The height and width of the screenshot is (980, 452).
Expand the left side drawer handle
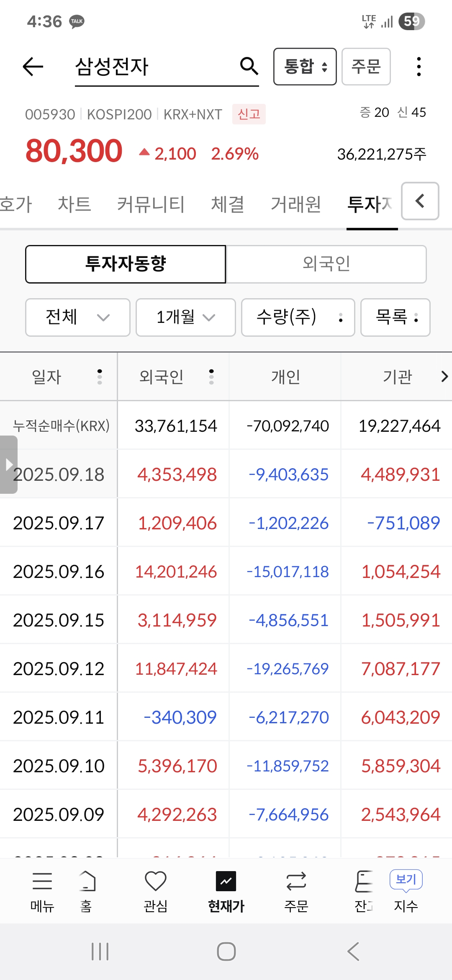8,464
